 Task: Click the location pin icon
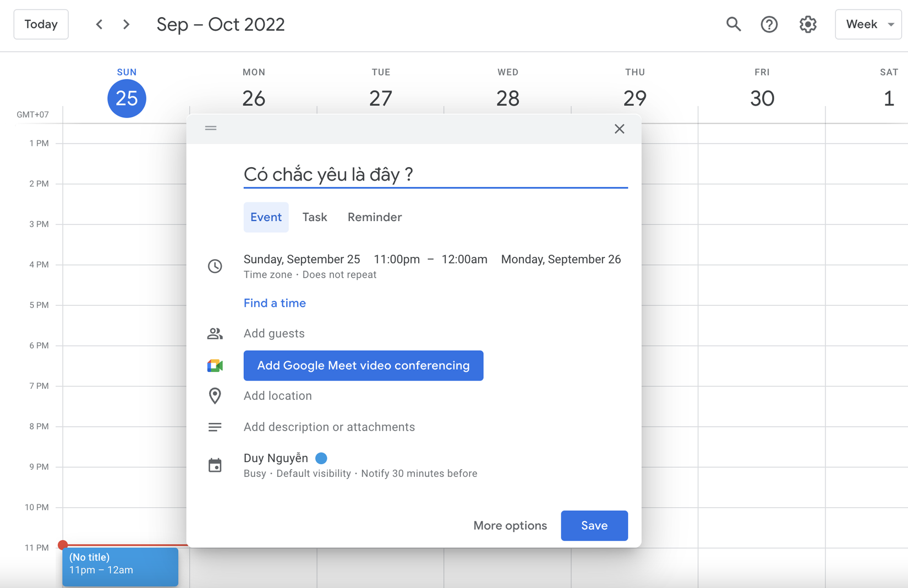tap(215, 395)
